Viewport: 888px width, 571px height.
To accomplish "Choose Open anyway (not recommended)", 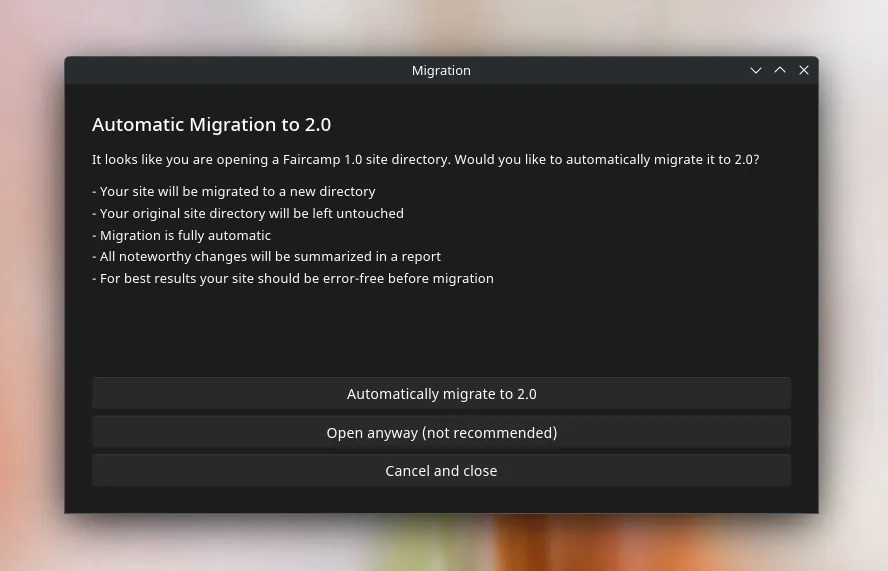I will point(441,432).
